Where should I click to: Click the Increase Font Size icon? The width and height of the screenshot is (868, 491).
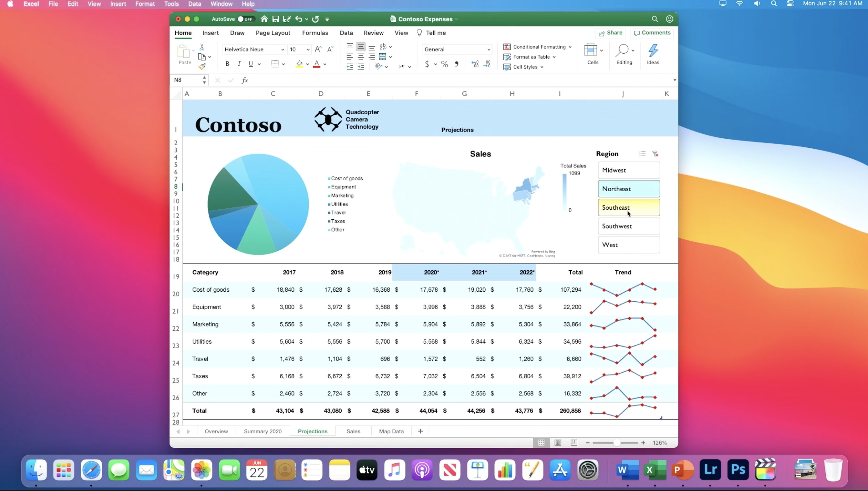318,49
